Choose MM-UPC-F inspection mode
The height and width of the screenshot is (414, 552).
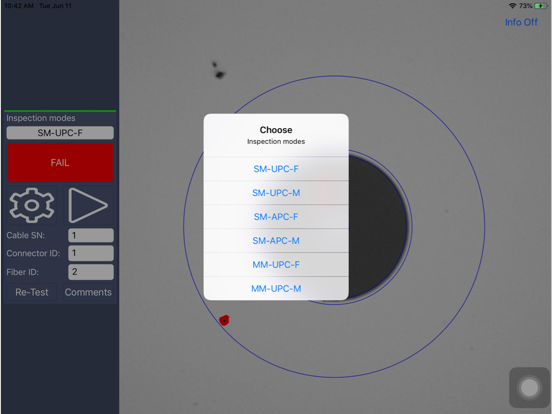click(276, 265)
